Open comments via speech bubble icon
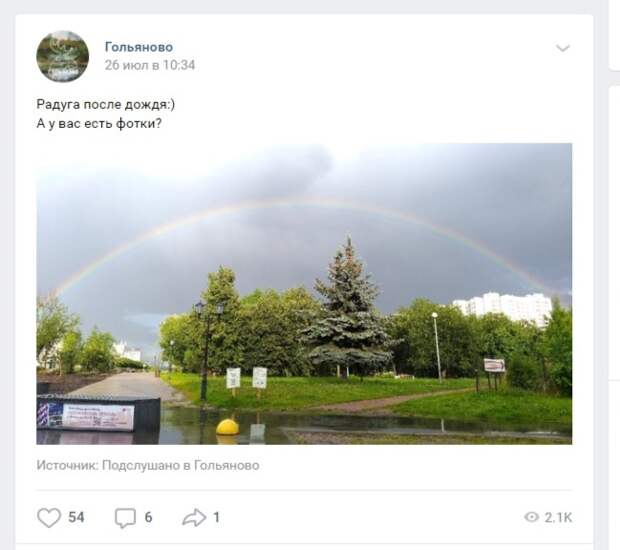 (x=125, y=518)
